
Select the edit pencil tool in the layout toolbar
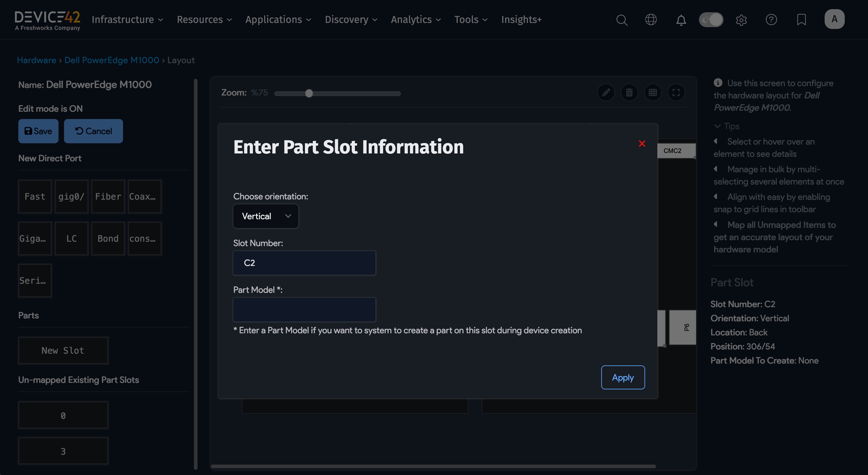606,92
